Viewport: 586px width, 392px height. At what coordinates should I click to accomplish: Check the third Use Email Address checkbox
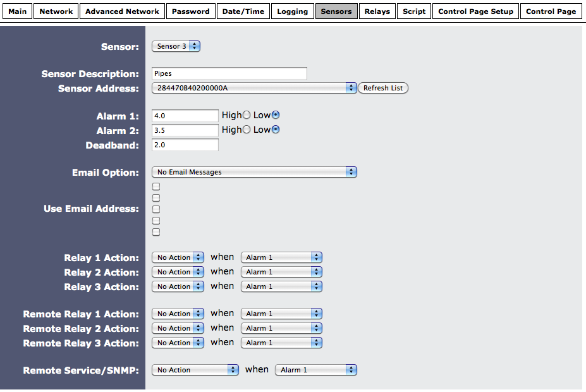156,209
